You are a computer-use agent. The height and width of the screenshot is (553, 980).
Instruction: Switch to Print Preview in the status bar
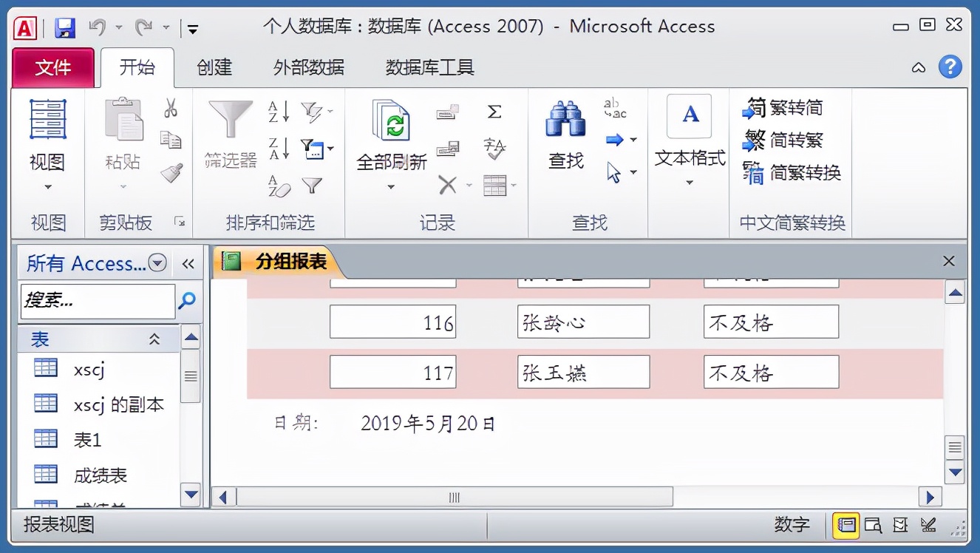(x=874, y=526)
